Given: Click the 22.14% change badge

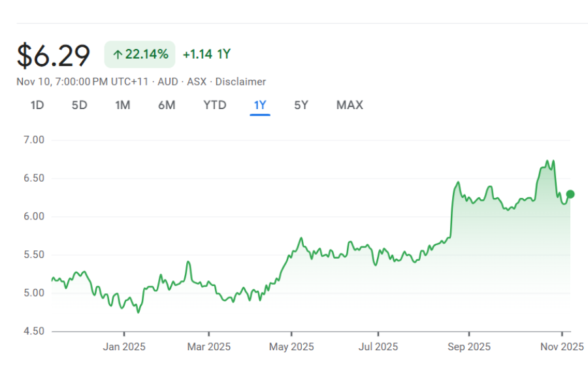Looking at the screenshot, I should point(140,54).
